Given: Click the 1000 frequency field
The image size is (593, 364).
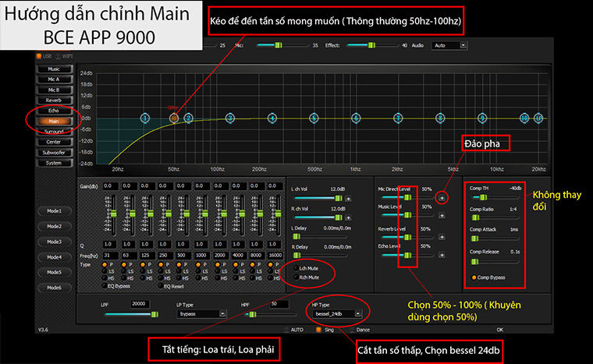Looking at the screenshot, I should [x=201, y=256].
